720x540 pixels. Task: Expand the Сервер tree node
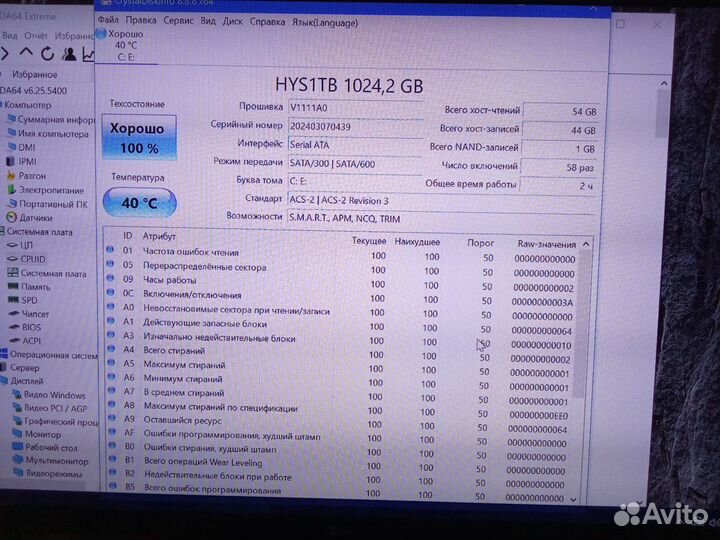[3, 367]
